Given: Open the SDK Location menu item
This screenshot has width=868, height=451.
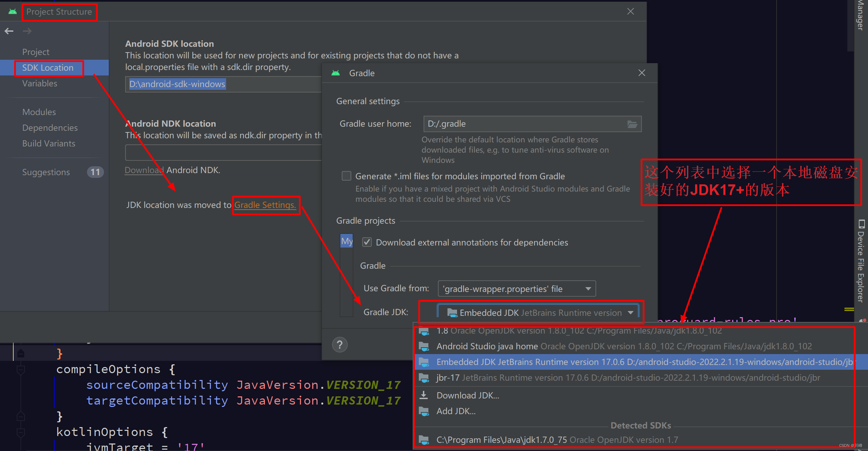Looking at the screenshot, I should (x=47, y=67).
